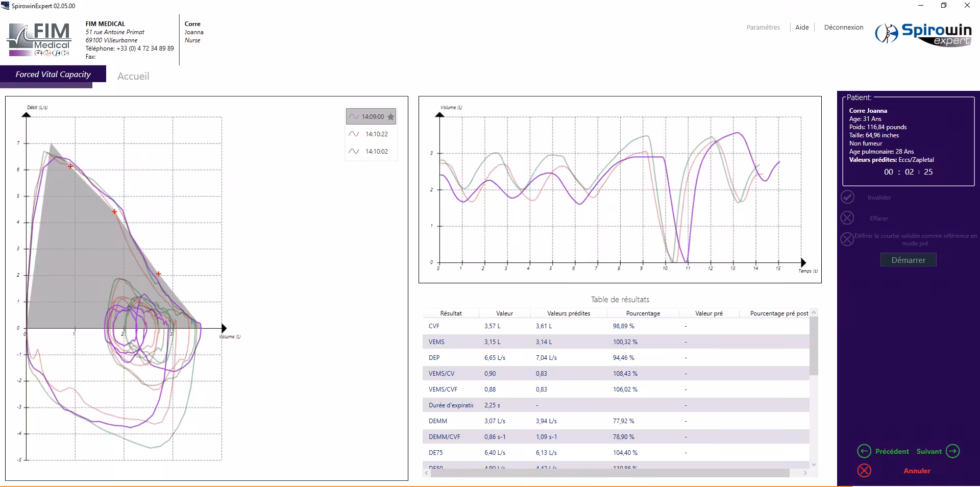Click the set-reference-curve cross icon
Viewport: 980px width, 487px height.
pos(847,239)
